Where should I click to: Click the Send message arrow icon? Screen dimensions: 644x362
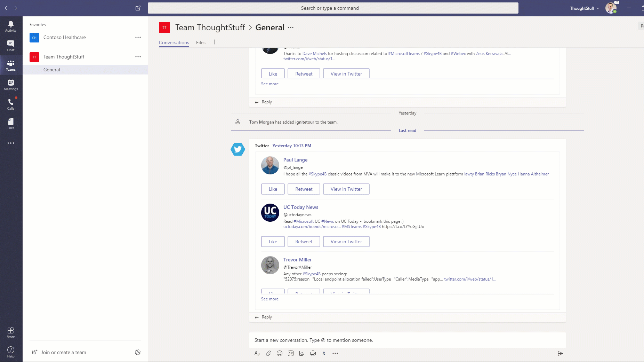click(560, 353)
